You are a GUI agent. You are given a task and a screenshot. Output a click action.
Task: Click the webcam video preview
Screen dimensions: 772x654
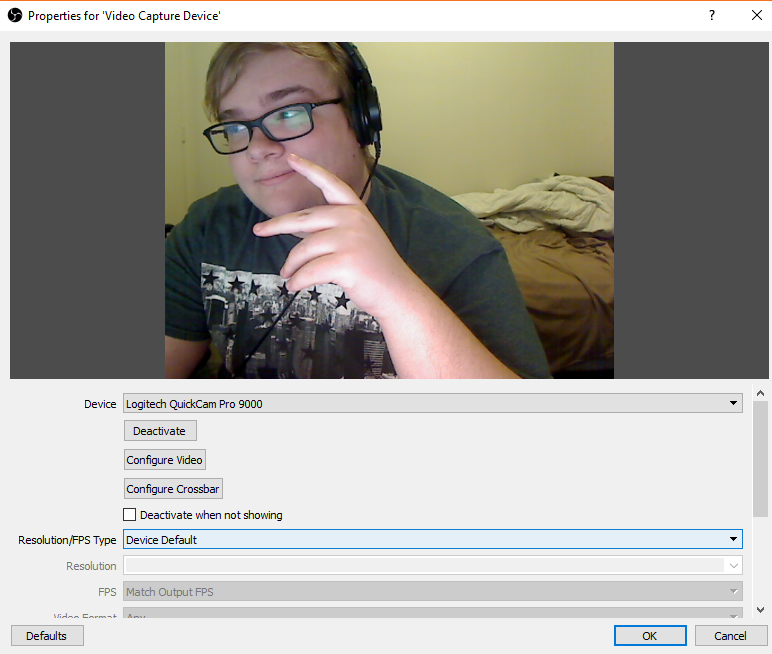(x=389, y=210)
